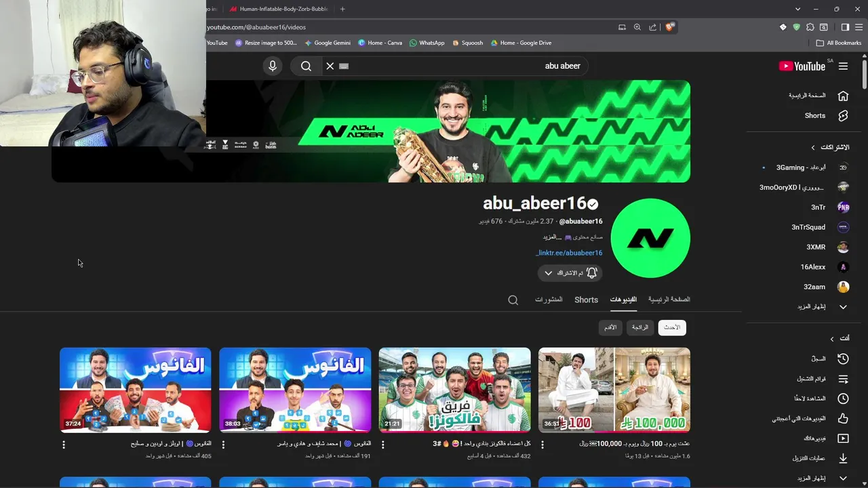Open the browser extensions puzzle icon
The image size is (868, 488).
tap(810, 27)
